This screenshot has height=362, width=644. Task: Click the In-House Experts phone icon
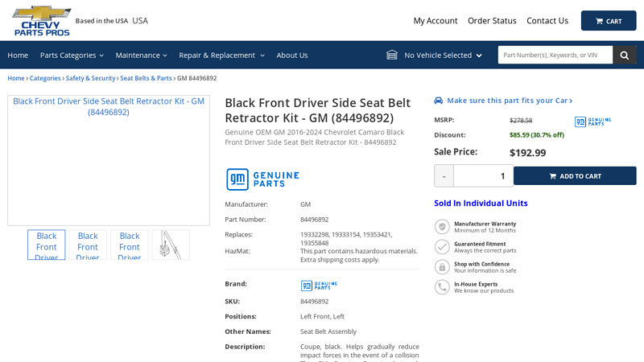click(442, 287)
